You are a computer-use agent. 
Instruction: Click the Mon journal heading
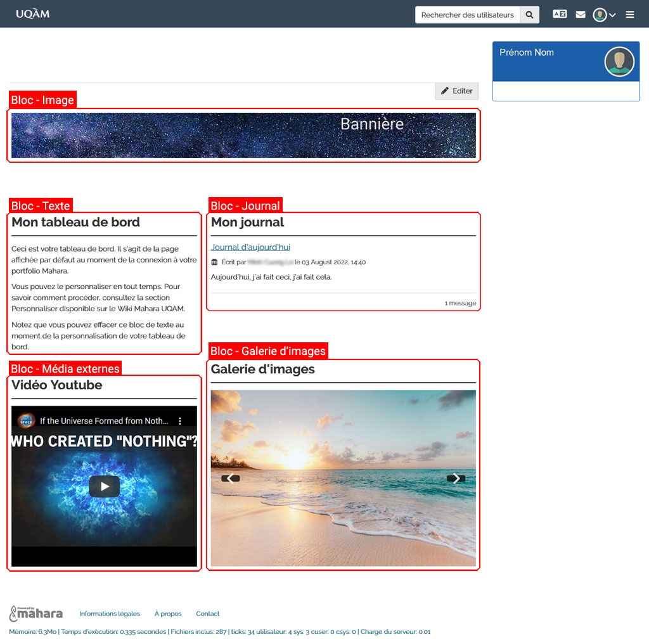pyautogui.click(x=248, y=222)
